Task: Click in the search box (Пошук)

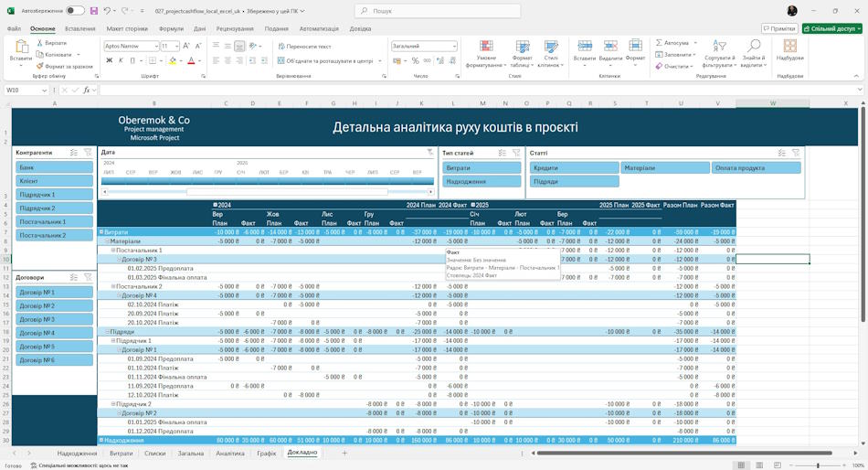Action: coord(438,11)
